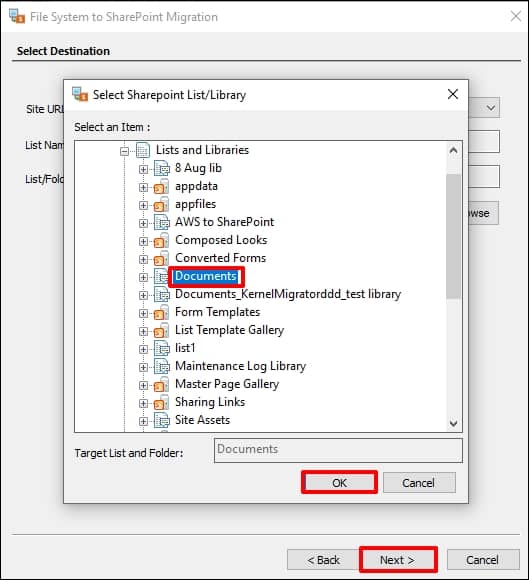Viewport: 529px width, 580px height.
Task: Collapse the Lists and Libraries node
Action: 124,151
